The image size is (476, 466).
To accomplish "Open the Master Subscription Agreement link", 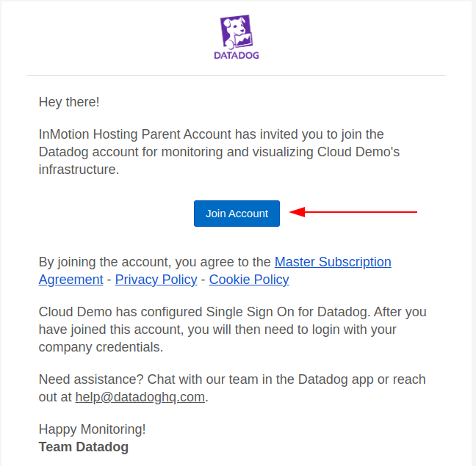I will click(333, 262).
